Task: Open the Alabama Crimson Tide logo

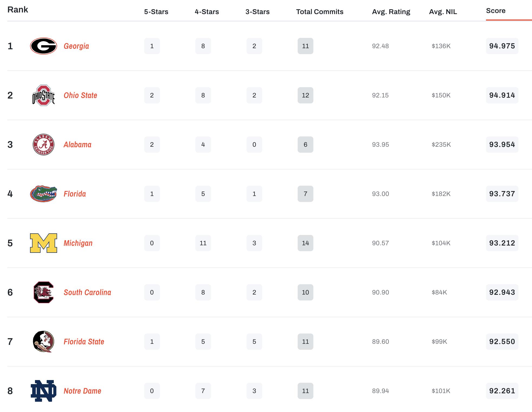Action: pos(43,145)
